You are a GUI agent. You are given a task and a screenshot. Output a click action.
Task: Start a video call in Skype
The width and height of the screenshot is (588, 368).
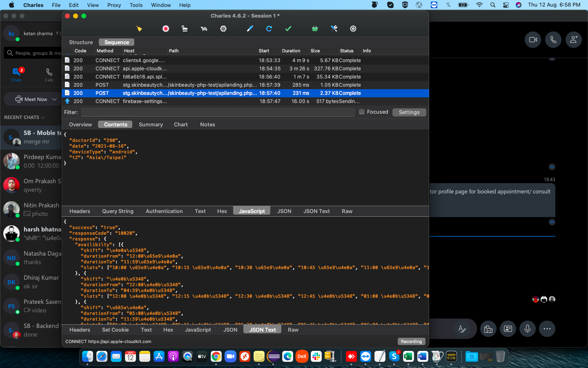[x=533, y=40]
